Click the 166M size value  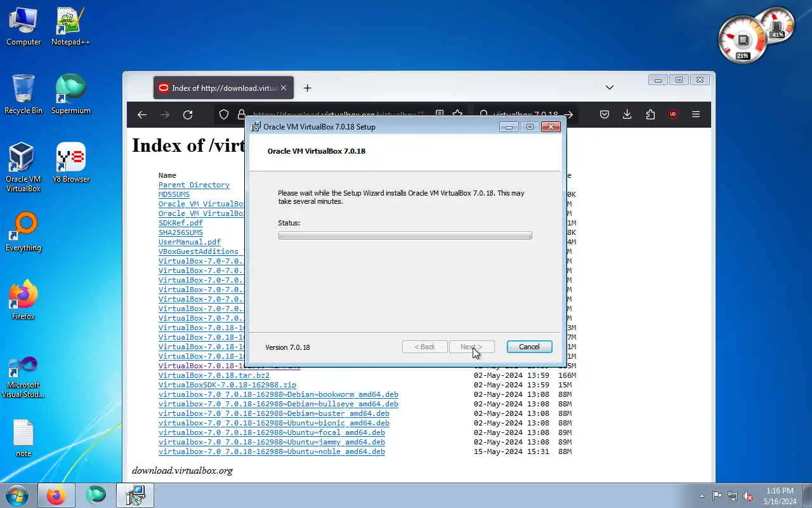pyautogui.click(x=567, y=375)
